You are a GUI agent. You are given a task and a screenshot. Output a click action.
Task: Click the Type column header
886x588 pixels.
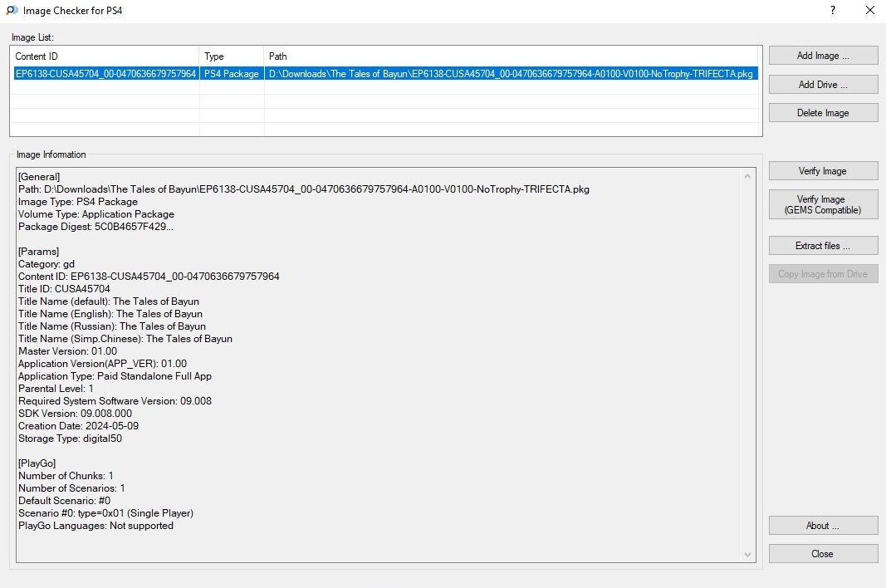pyautogui.click(x=232, y=56)
